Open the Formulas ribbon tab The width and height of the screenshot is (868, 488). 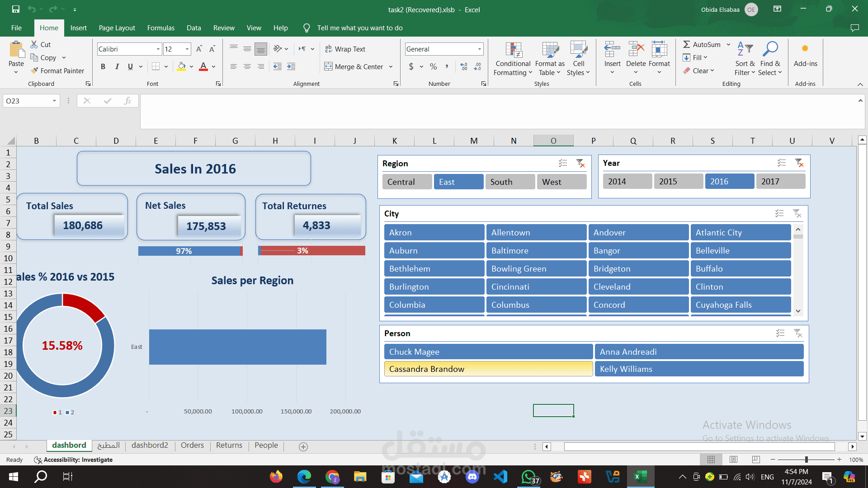click(x=160, y=28)
